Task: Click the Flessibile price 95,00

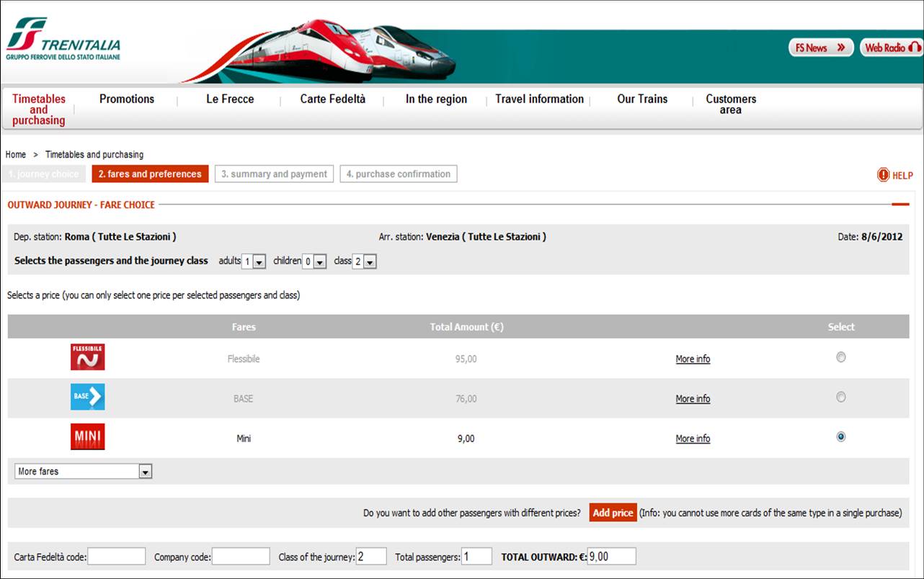Action: (x=466, y=359)
